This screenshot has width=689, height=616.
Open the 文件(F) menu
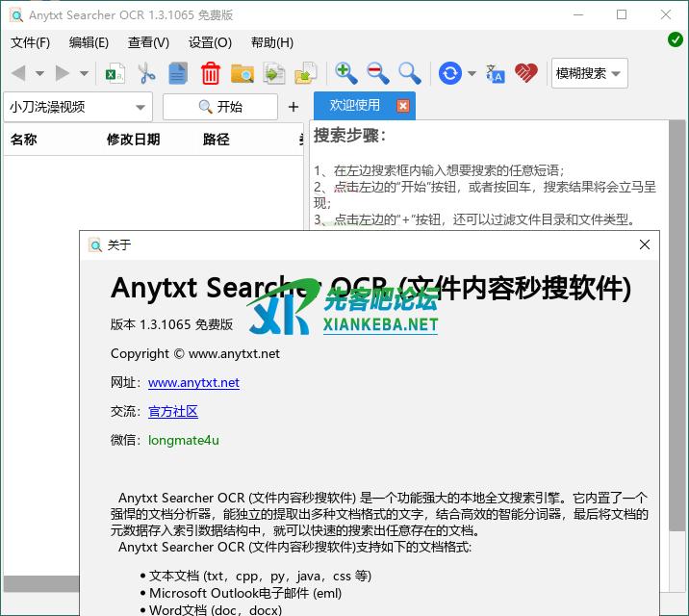click(x=30, y=42)
